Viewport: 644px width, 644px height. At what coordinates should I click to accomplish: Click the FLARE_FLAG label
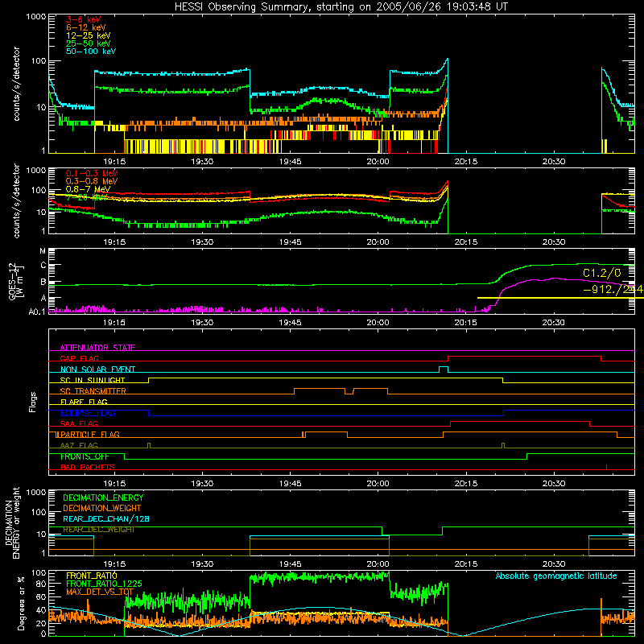[84, 402]
